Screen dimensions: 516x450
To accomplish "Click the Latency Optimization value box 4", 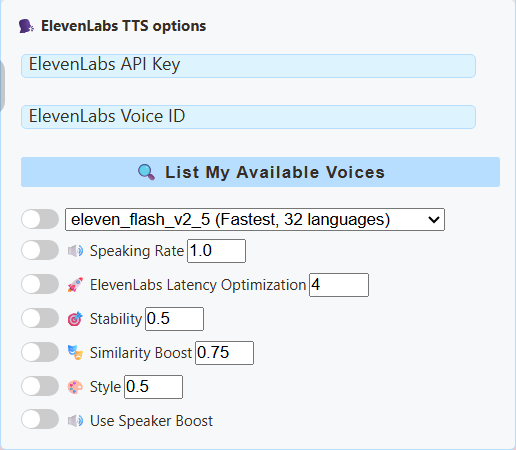I will pyautogui.click(x=339, y=285).
